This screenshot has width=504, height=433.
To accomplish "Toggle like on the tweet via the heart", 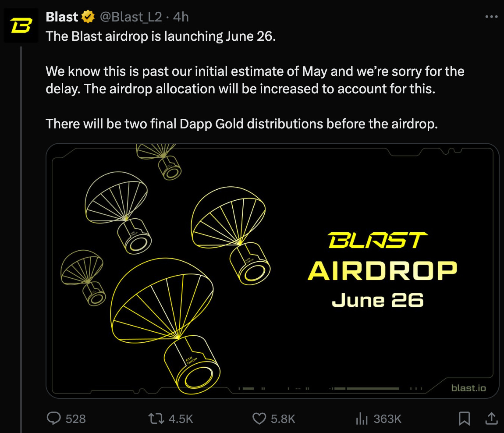I will coord(259,419).
